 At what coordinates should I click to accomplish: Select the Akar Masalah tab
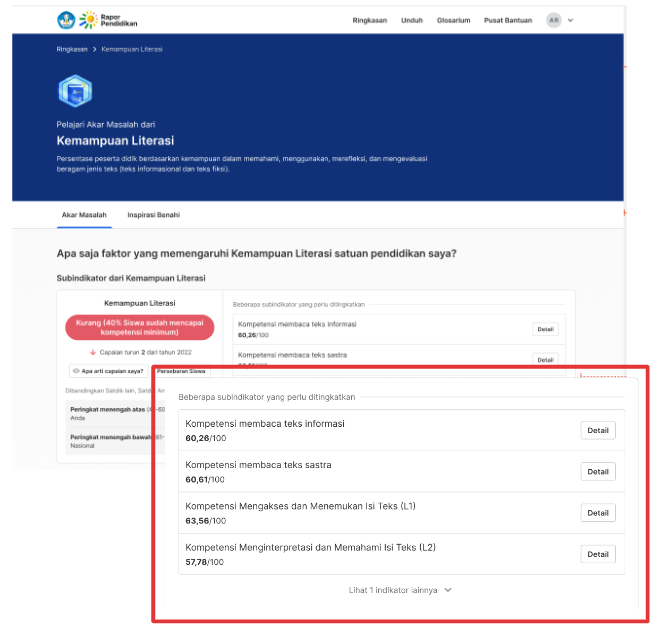coord(84,215)
